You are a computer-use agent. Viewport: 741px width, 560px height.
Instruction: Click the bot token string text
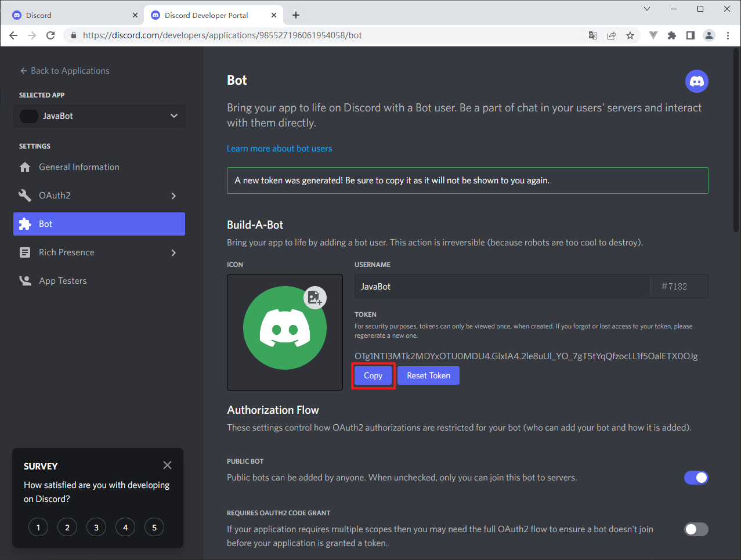(x=526, y=356)
